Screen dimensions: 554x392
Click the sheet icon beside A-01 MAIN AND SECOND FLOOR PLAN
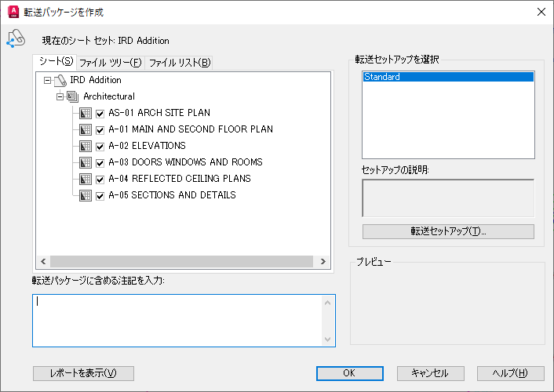click(86, 129)
